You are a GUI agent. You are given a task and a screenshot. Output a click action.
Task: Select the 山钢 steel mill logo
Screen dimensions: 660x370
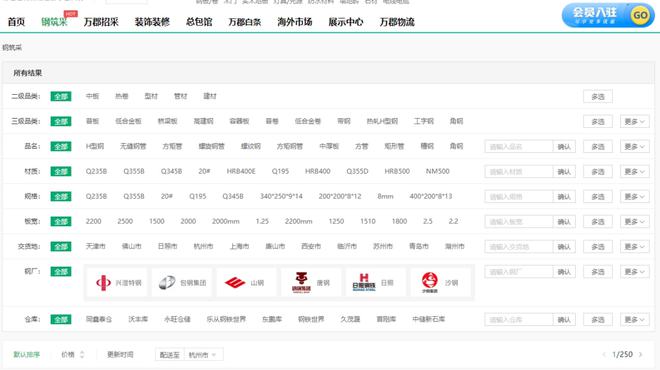click(x=247, y=282)
